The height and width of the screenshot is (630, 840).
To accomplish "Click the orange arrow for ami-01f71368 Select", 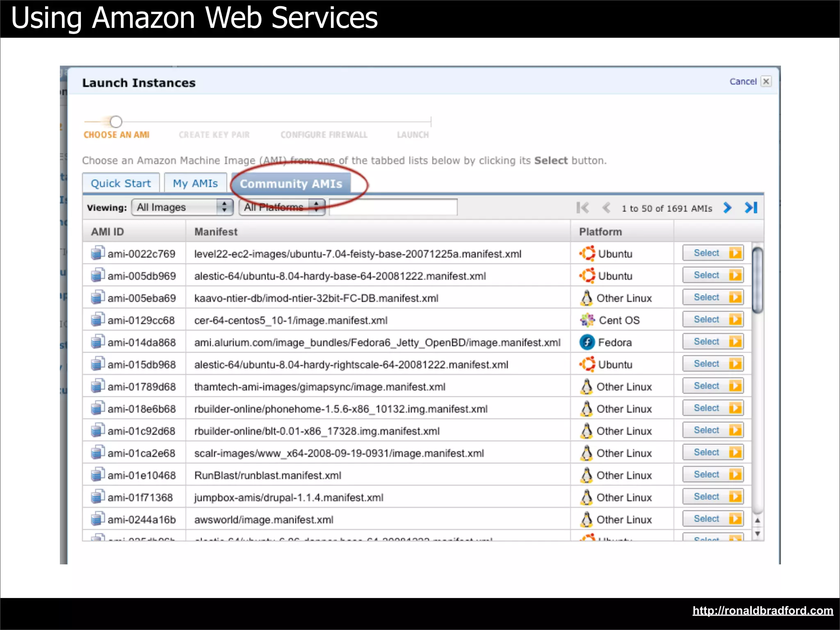I will pos(735,496).
